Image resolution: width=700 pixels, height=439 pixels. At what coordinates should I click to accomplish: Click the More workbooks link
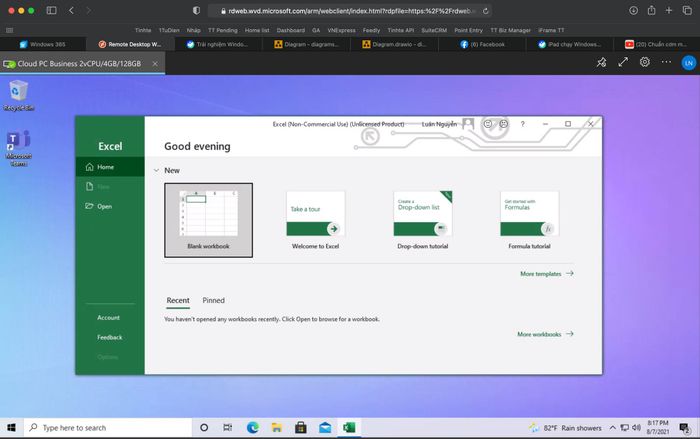545,334
